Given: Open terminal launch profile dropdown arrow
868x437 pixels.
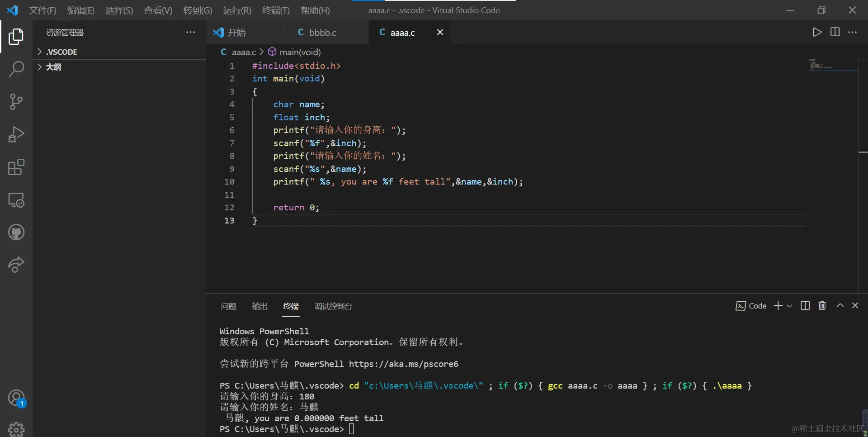Looking at the screenshot, I should [789, 306].
